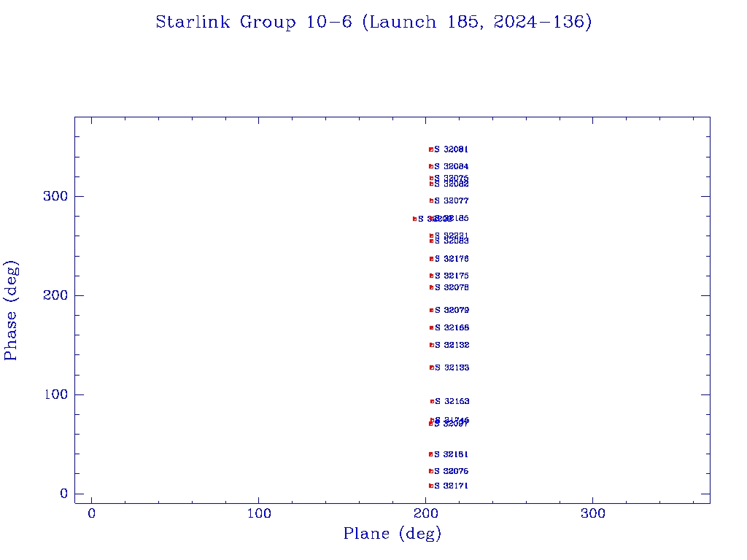
Task: Click the Plane (deg) horizontal axis label
Action: tap(392, 533)
